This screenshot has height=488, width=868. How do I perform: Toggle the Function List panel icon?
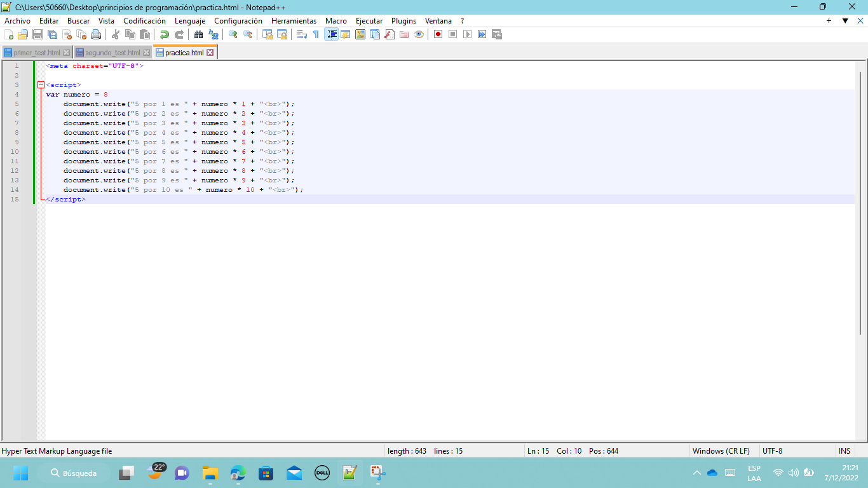click(390, 34)
